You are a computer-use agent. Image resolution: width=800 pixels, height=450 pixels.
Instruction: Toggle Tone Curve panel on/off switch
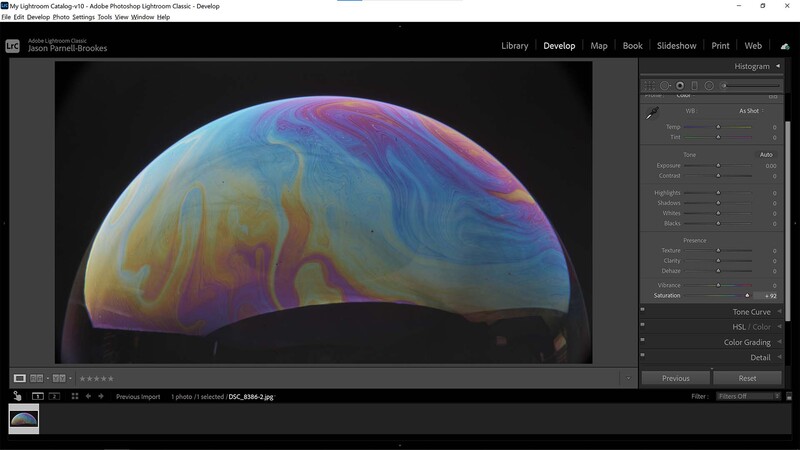[x=642, y=309]
